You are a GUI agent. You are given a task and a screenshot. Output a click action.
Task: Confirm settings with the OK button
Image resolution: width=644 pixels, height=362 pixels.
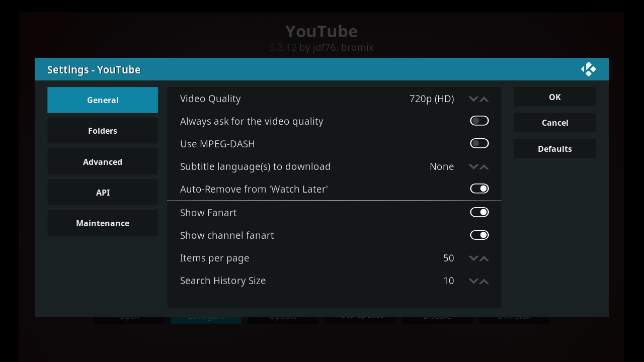(x=554, y=97)
